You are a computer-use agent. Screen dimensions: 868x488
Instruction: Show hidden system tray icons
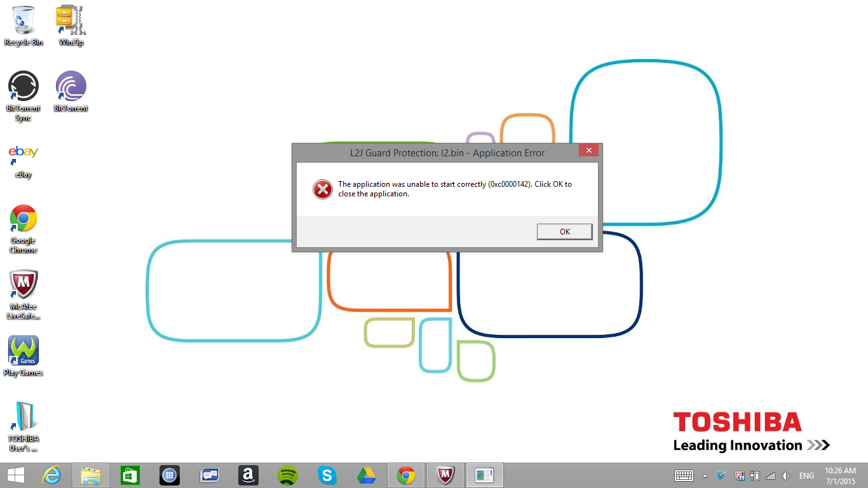[x=705, y=476]
